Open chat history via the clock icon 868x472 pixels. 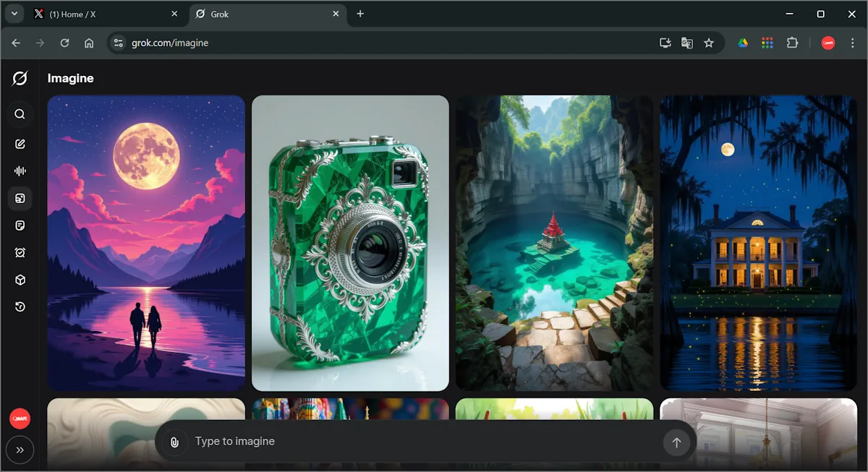20,307
